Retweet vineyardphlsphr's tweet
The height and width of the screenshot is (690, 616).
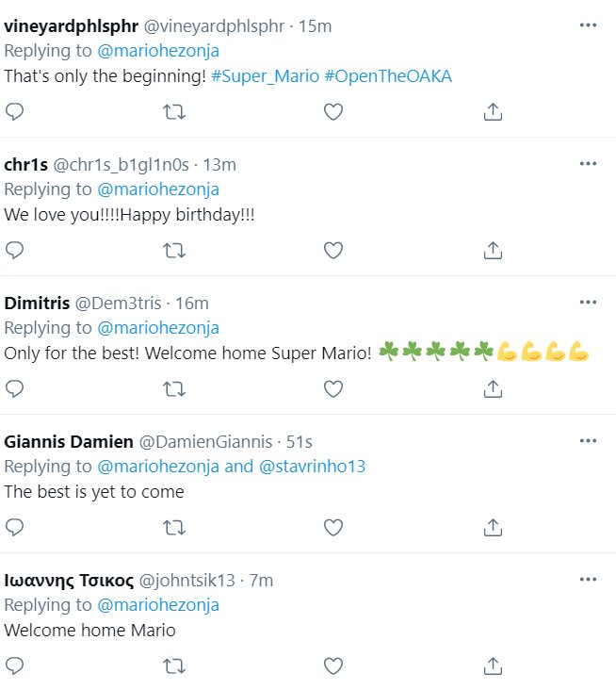point(174,112)
